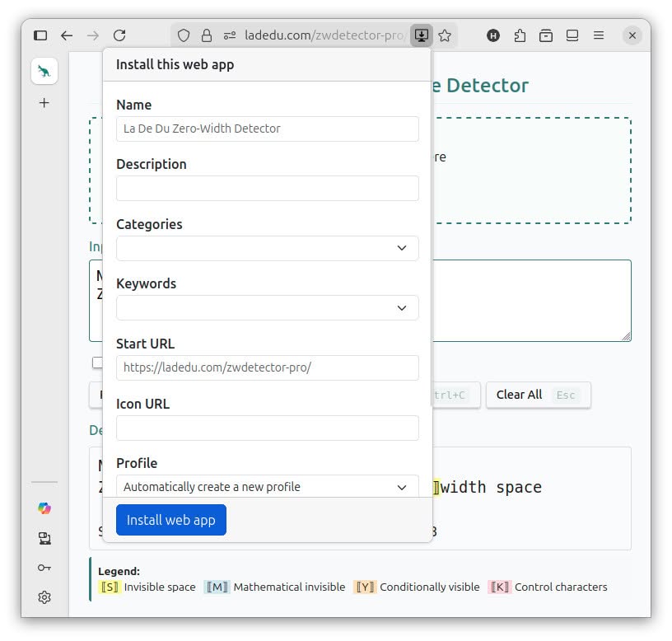672x641 pixels.
Task: Expand the Categories dropdown
Action: click(x=268, y=248)
